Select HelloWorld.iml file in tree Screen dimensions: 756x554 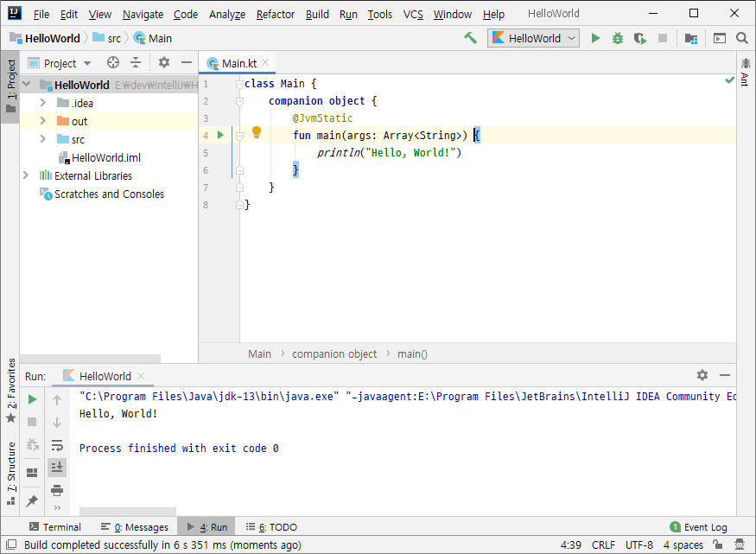(105, 157)
